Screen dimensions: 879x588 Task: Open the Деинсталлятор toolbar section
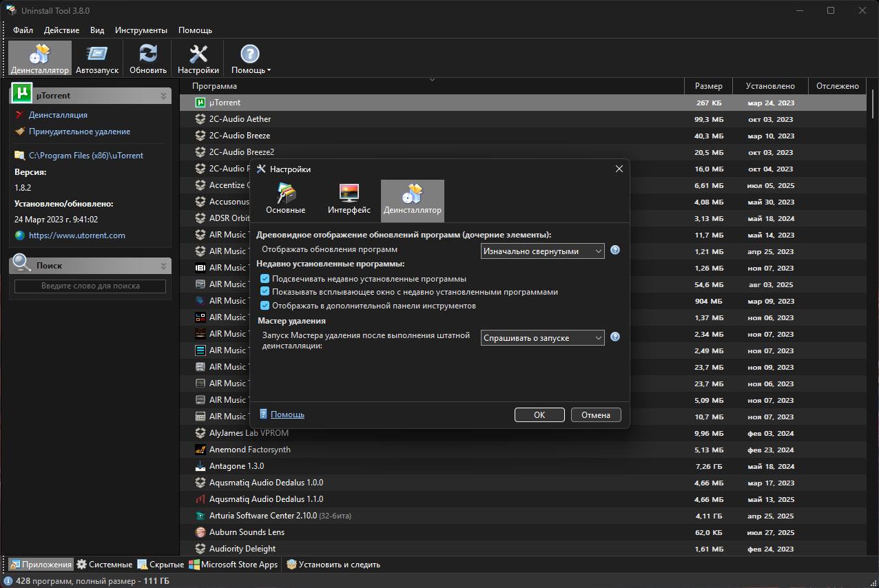click(x=40, y=59)
